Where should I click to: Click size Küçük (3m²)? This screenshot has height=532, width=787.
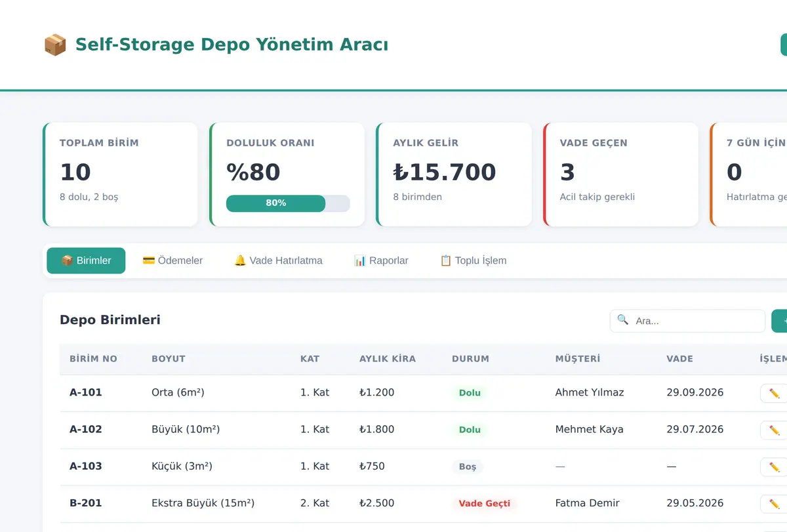[182, 466]
